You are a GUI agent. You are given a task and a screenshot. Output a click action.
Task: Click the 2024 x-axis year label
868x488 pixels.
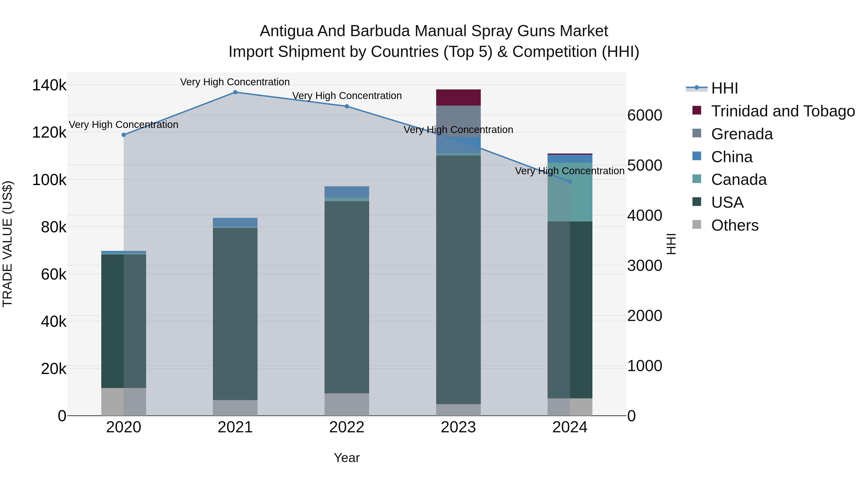[570, 427]
